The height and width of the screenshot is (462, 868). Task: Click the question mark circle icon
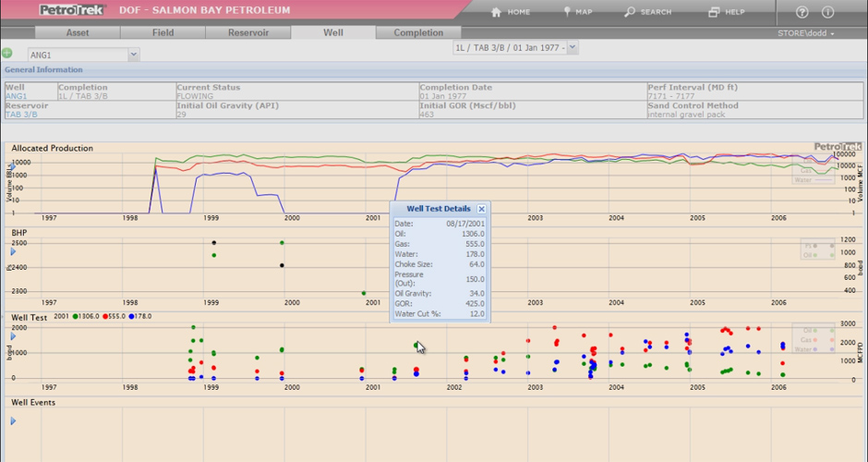point(802,12)
